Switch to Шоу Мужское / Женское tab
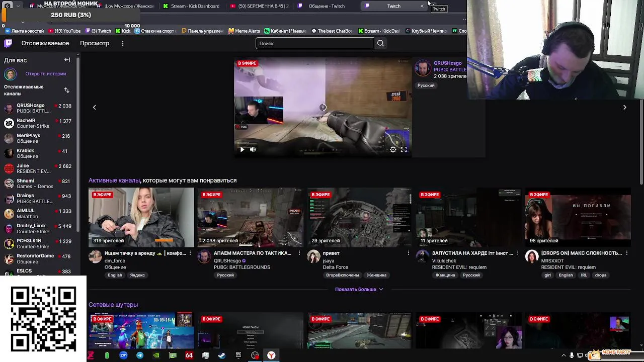The width and height of the screenshot is (644, 362). pyautogui.click(x=125, y=6)
